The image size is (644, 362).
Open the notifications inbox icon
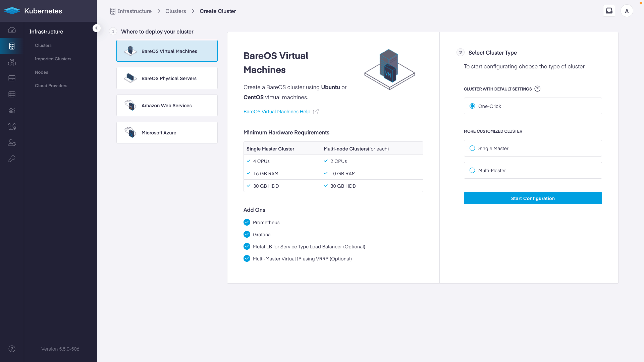click(609, 11)
